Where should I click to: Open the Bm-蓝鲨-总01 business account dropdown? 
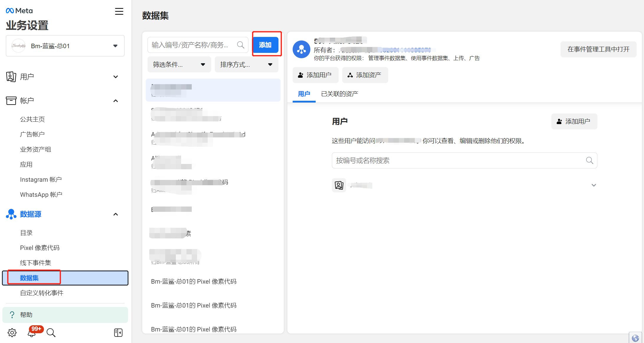65,46
